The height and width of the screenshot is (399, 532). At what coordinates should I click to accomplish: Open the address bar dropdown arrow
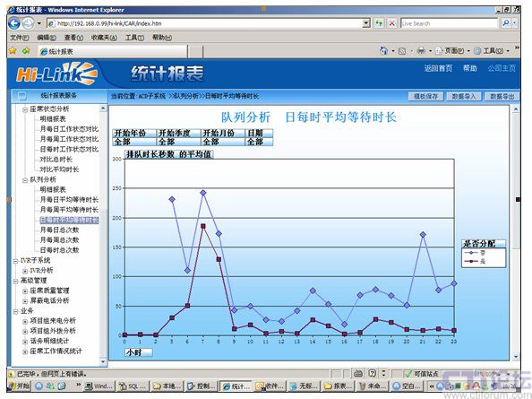366,23
